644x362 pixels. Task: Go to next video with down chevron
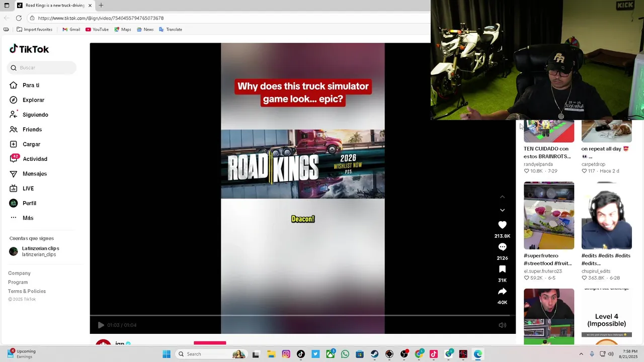point(502,210)
